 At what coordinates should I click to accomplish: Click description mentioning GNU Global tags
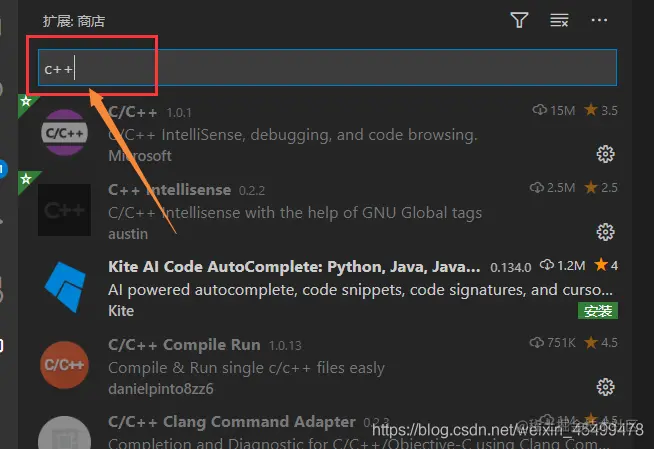[x=295, y=213]
